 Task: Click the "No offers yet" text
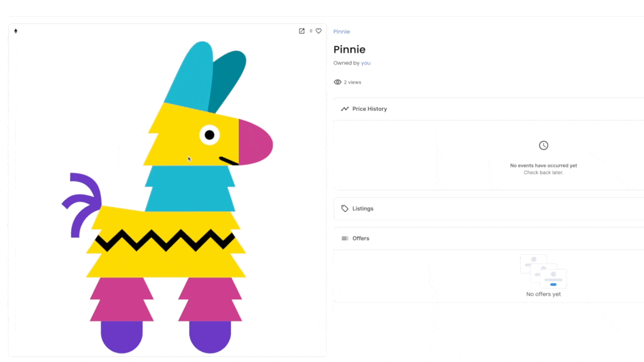point(544,294)
